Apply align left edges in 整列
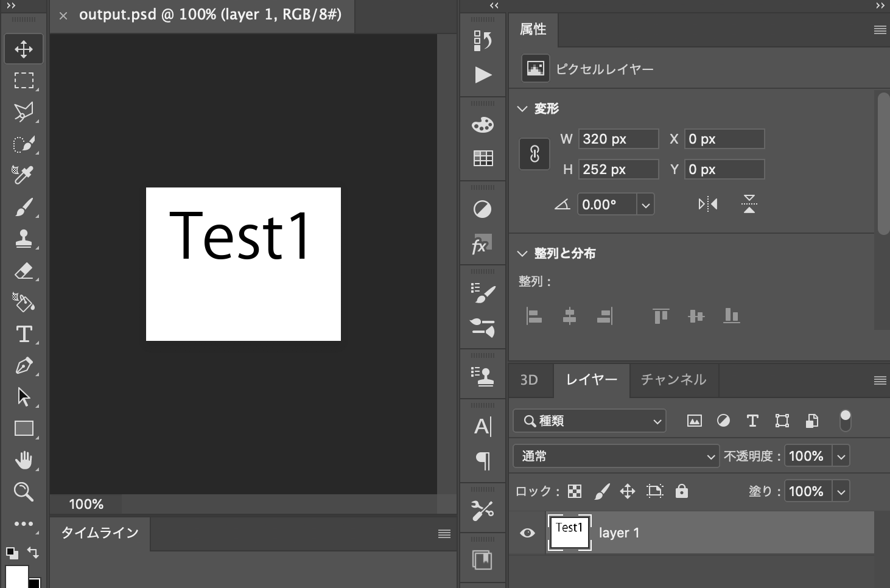 coord(534,316)
